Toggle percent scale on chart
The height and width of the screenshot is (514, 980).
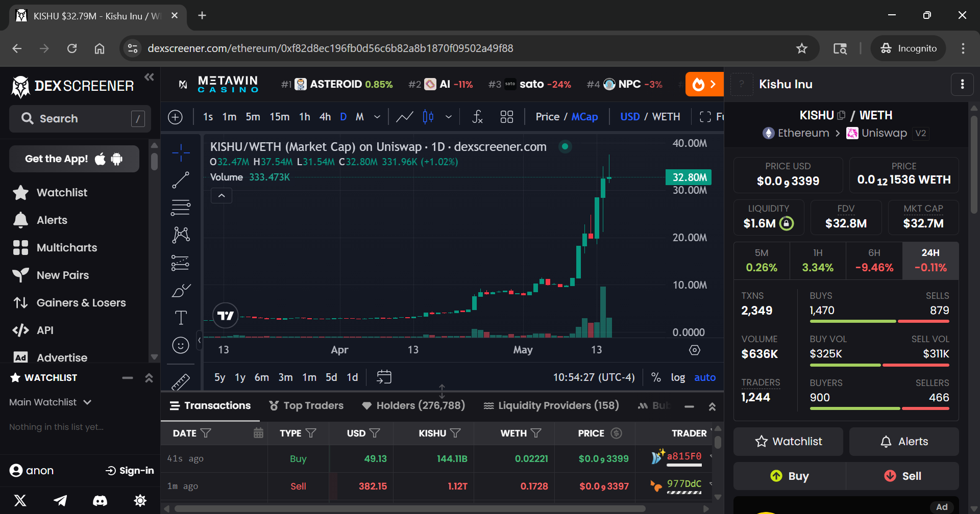pos(656,377)
